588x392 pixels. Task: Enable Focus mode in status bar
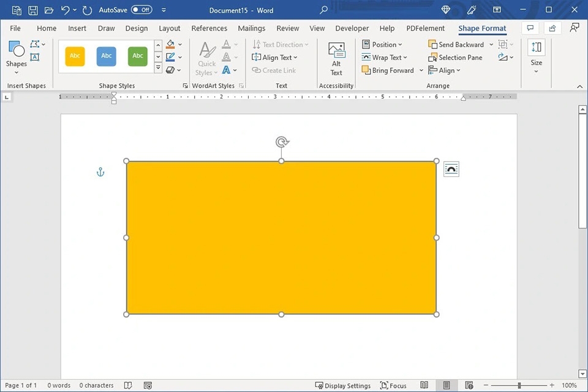click(393, 385)
